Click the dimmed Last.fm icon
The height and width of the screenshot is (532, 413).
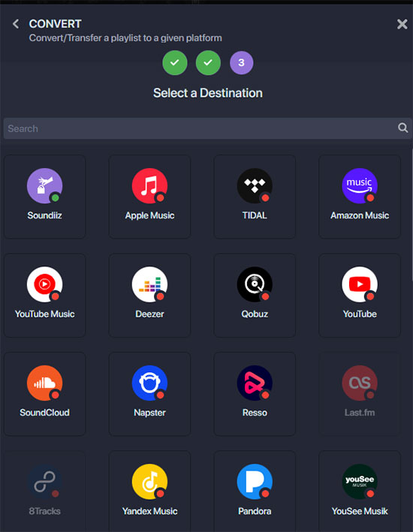[360, 383]
